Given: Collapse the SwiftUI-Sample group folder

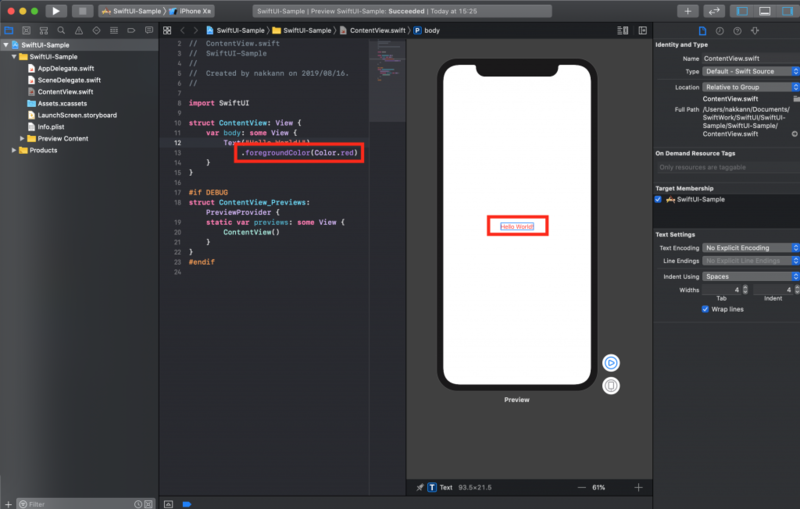Looking at the screenshot, I should point(14,57).
